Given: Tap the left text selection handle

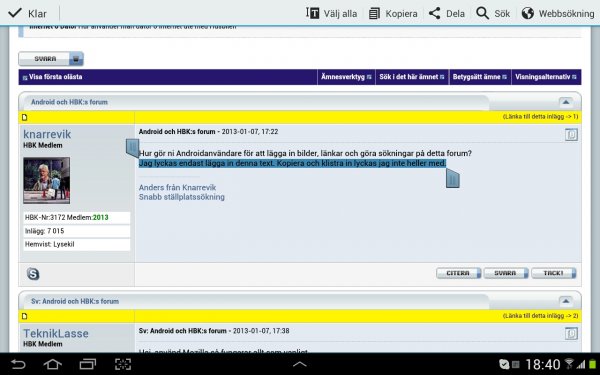Looking at the screenshot, I should 132,148.
